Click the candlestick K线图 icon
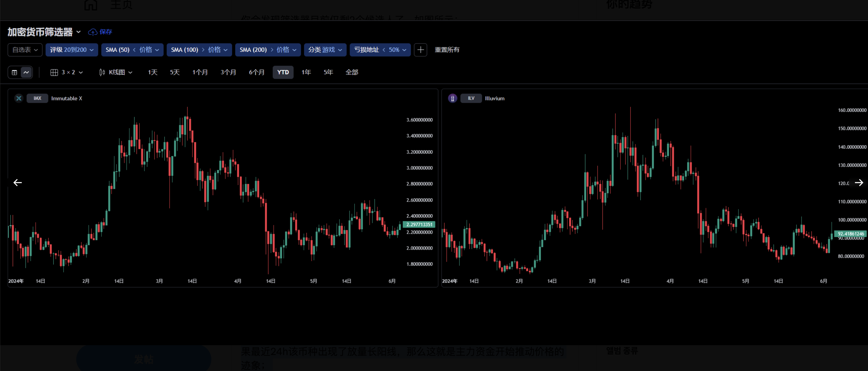Viewport: 868px width, 371px height. coord(102,72)
